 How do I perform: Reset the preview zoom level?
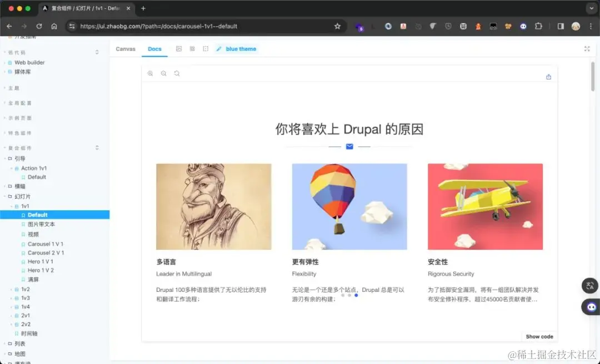(177, 73)
